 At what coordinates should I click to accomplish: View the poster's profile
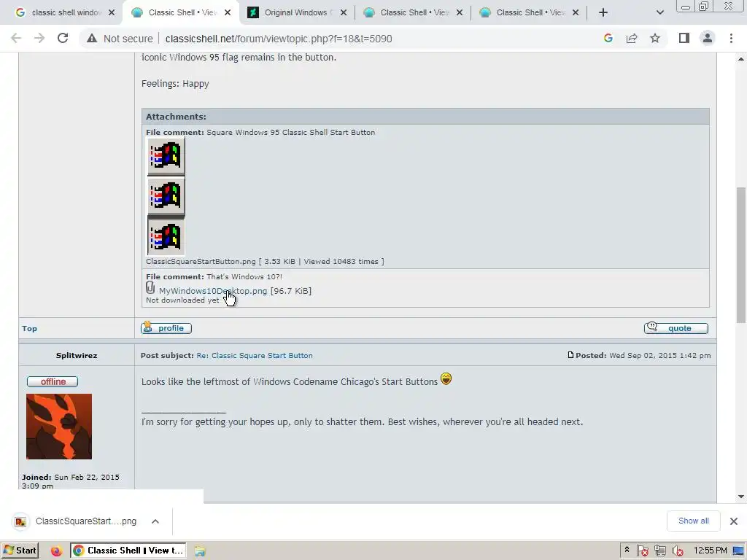166,328
